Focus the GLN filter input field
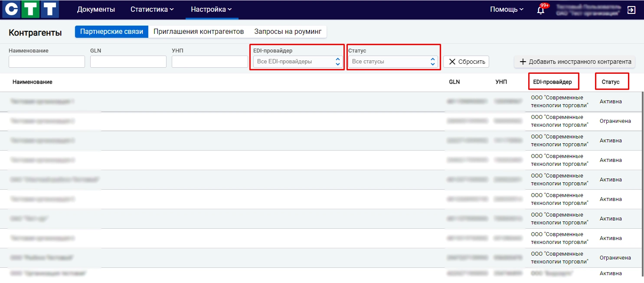 click(128, 62)
